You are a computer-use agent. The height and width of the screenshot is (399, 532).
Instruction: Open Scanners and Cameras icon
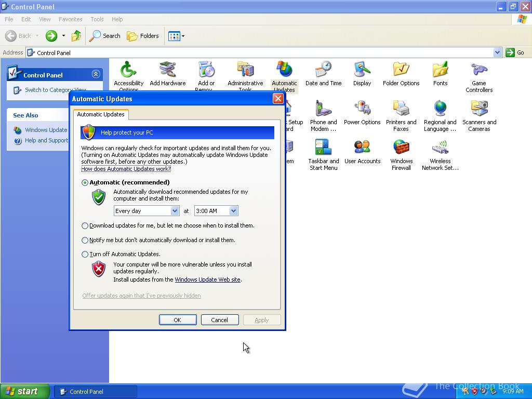point(479,116)
